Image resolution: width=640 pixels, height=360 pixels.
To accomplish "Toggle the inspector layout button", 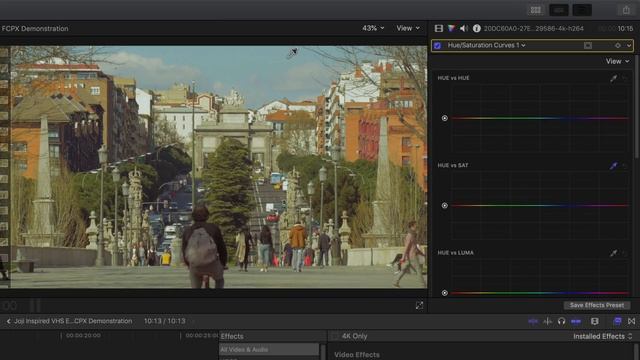I will click(x=582, y=10).
